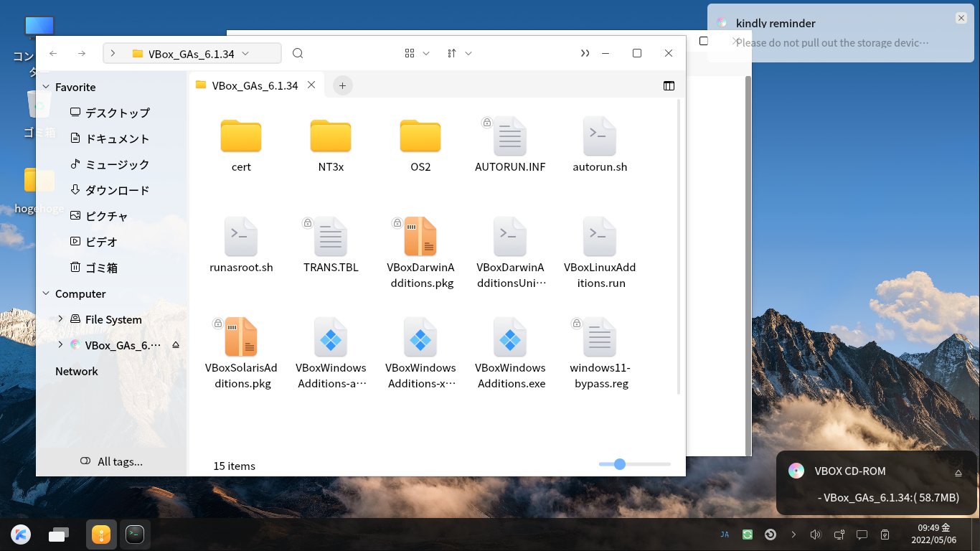This screenshot has height=551, width=980.
Task: Click the green update tray icon
Action: 748,534
